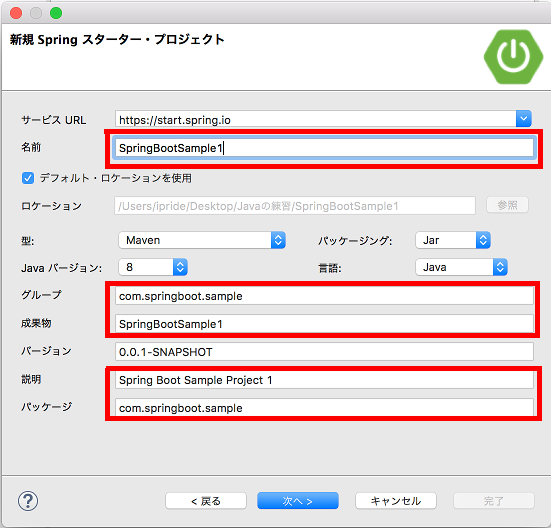Click the Spring Boot power logo
The width and height of the screenshot is (551, 528).
pos(513,57)
